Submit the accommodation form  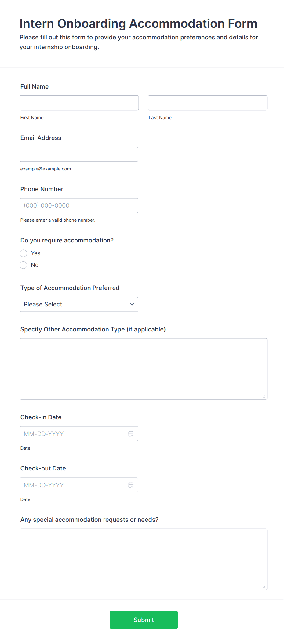click(144, 620)
